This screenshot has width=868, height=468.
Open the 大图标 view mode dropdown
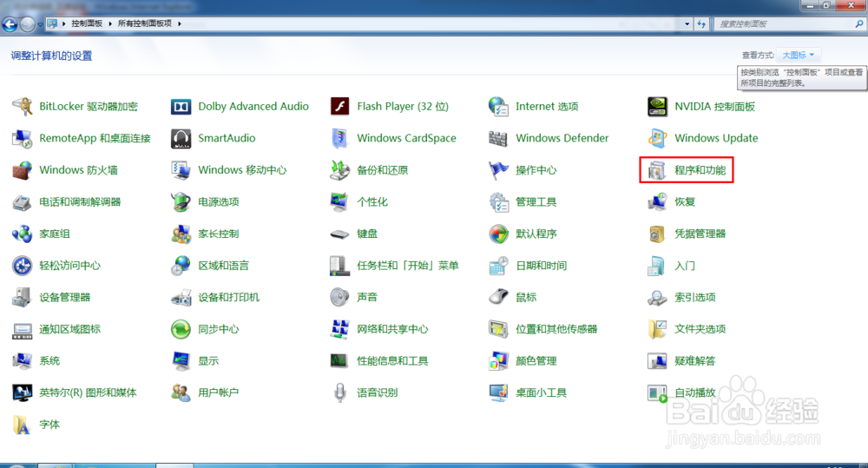click(x=799, y=55)
